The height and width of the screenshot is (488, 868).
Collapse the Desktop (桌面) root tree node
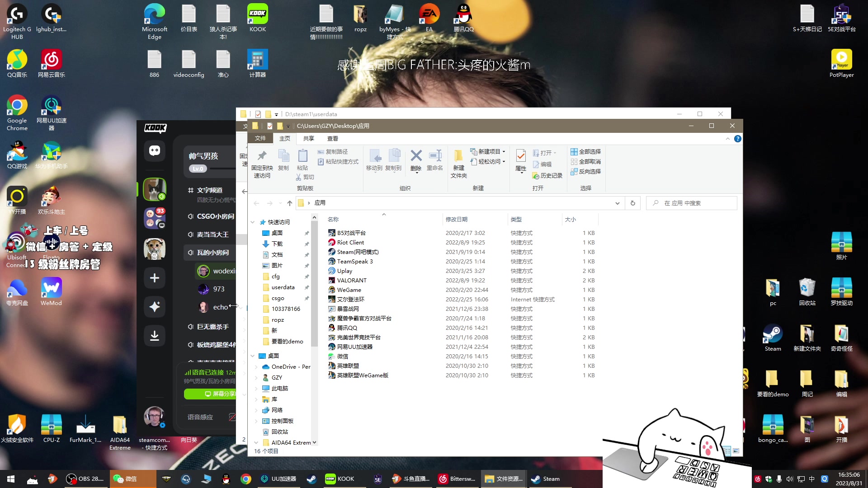(253, 356)
